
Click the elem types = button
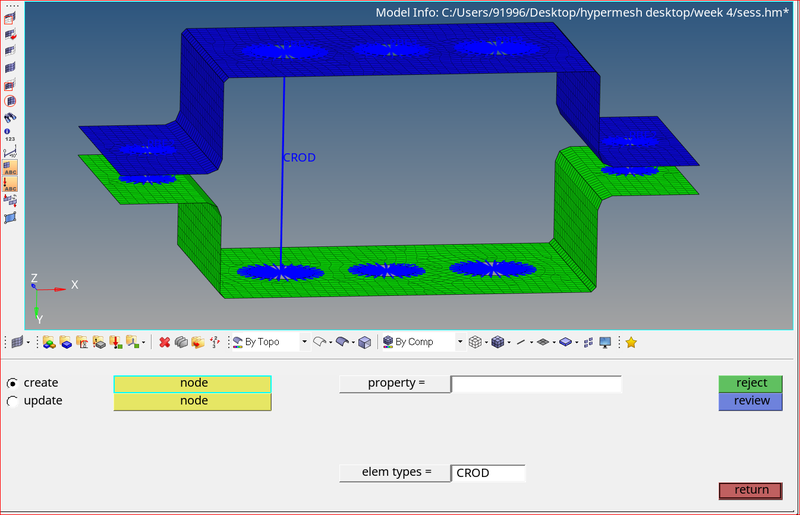(395, 473)
